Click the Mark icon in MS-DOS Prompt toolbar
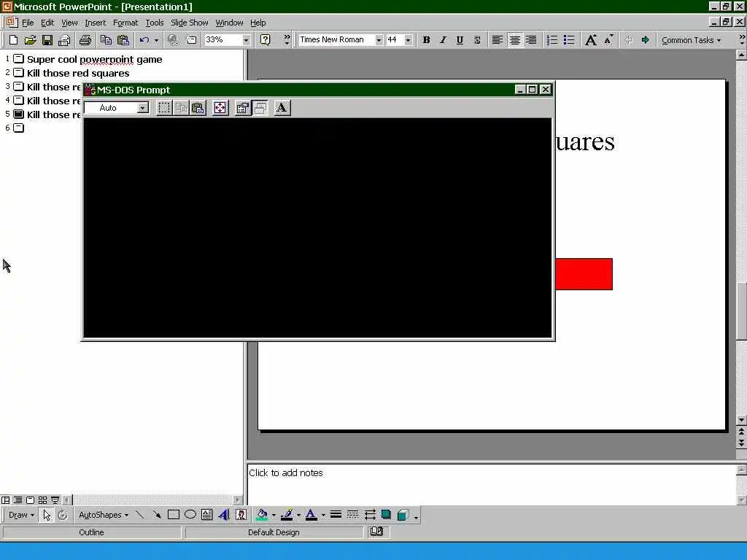Image resolution: width=747 pixels, height=560 pixels. [164, 108]
